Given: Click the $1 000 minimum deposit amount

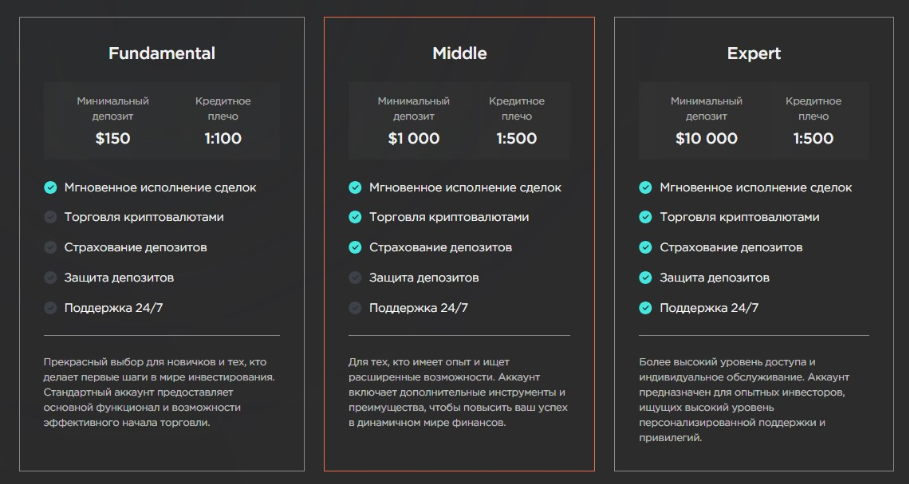Looking at the screenshot, I should [x=414, y=139].
